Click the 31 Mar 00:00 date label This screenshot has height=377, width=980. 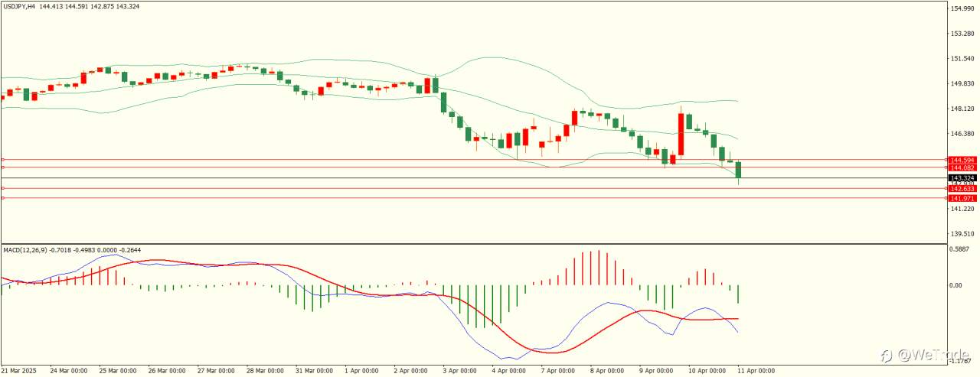[312, 371]
